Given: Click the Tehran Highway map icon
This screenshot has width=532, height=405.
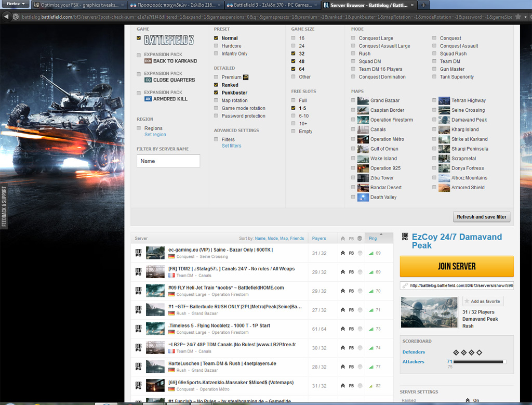Looking at the screenshot, I should (444, 100).
